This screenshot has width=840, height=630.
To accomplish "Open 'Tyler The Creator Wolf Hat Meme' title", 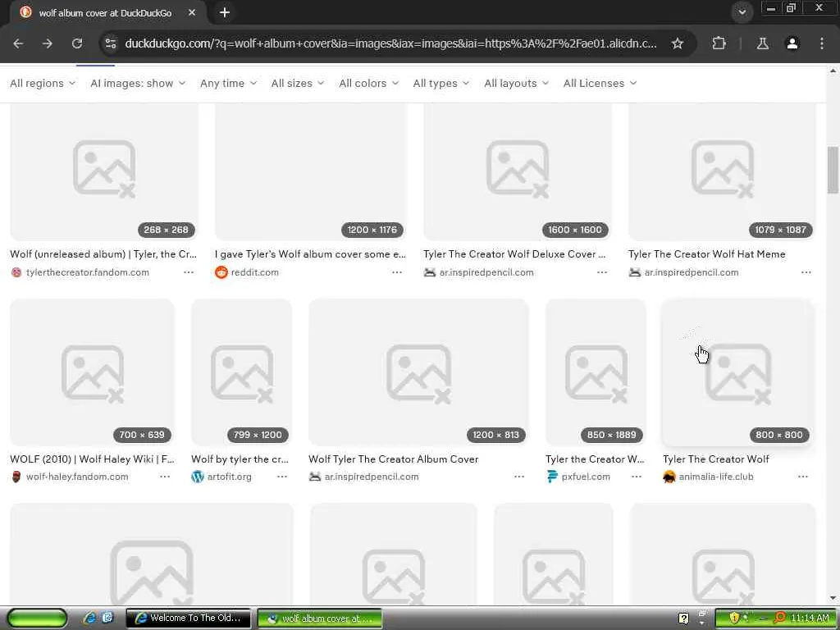I will [x=706, y=254].
